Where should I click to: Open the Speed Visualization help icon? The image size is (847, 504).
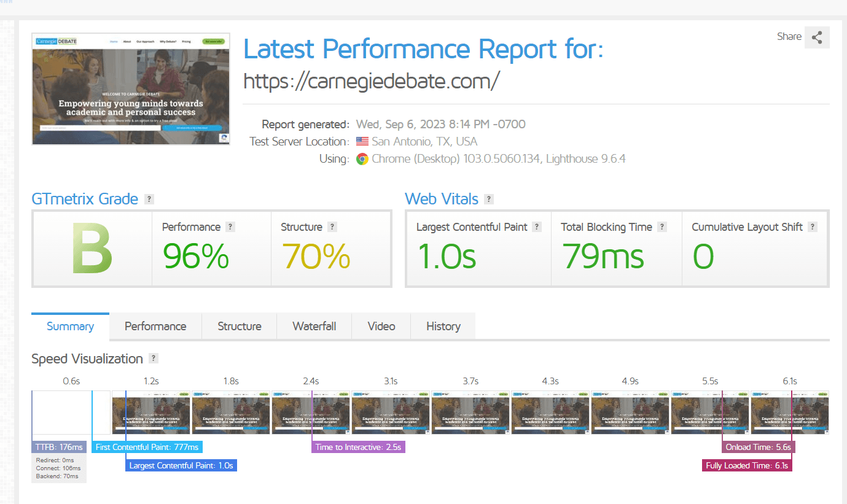click(154, 359)
